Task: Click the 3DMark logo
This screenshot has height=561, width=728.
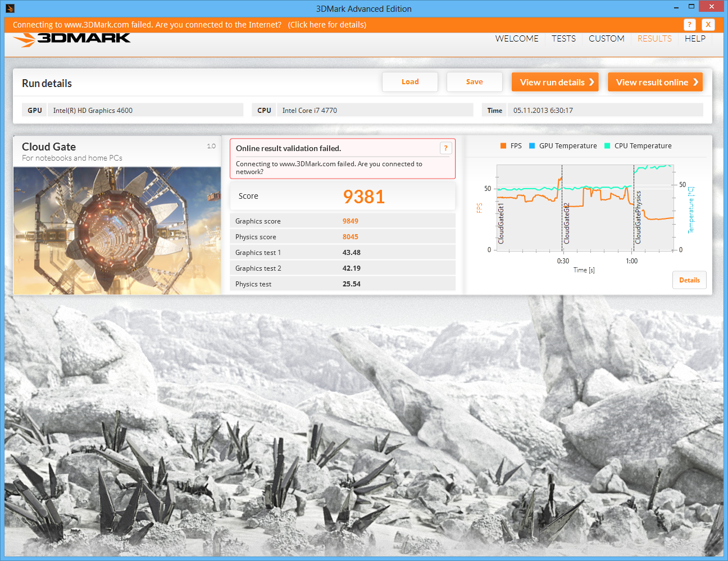Action: [x=72, y=39]
